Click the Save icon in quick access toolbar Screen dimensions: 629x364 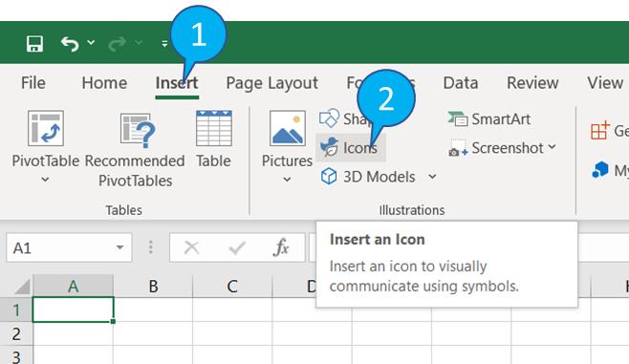pyautogui.click(x=34, y=44)
